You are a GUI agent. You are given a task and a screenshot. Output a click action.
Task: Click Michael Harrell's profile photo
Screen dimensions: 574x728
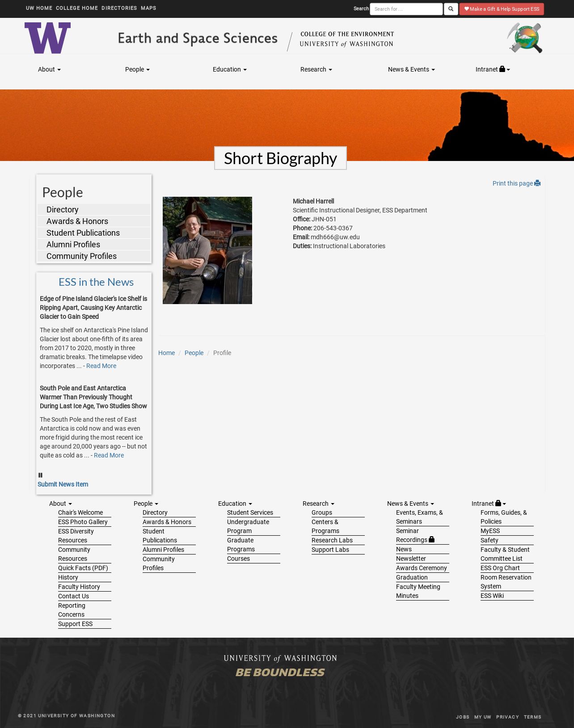click(x=207, y=250)
